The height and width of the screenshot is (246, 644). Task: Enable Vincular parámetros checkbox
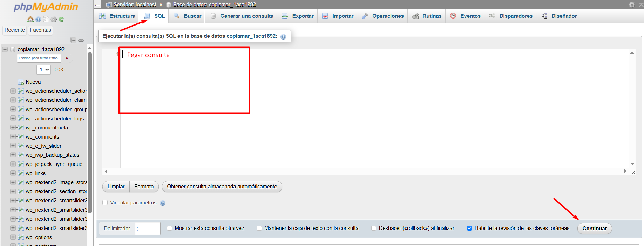click(x=105, y=203)
